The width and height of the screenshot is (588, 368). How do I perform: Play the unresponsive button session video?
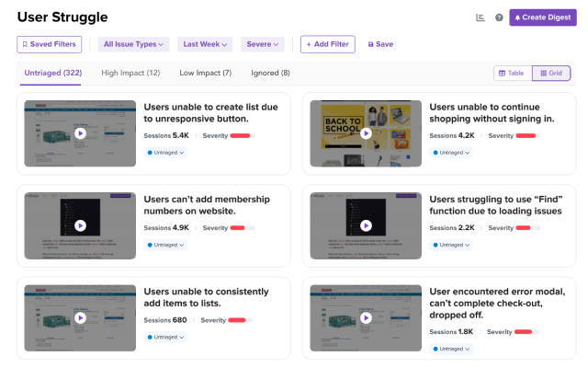pyautogui.click(x=80, y=133)
